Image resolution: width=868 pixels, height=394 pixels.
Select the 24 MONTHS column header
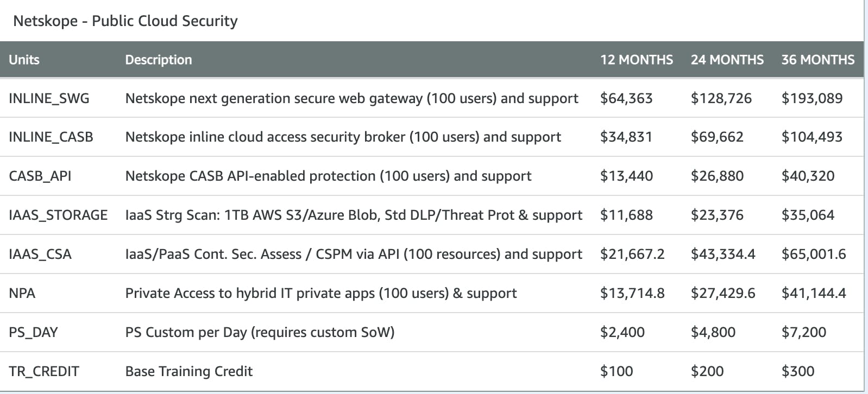(x=727, y=60)
